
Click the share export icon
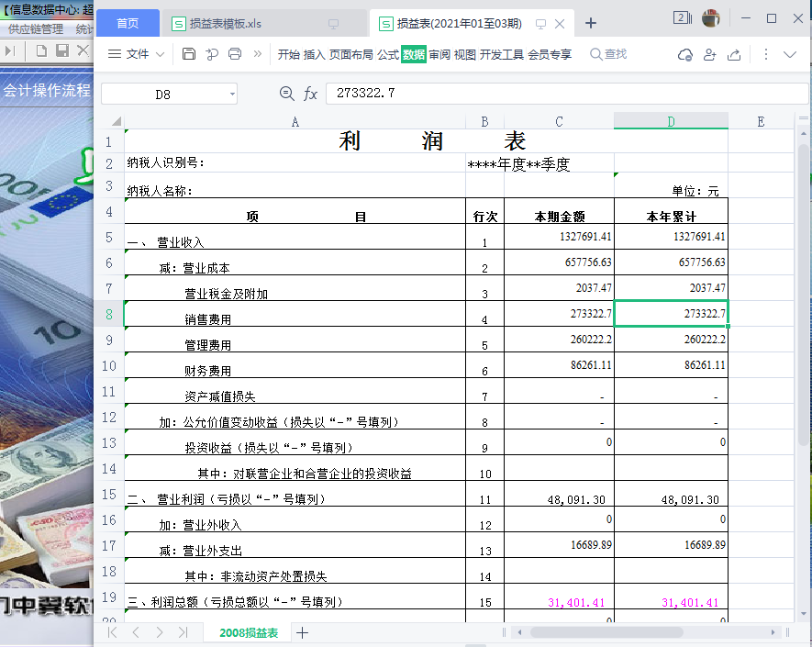(x=734, y=54)
